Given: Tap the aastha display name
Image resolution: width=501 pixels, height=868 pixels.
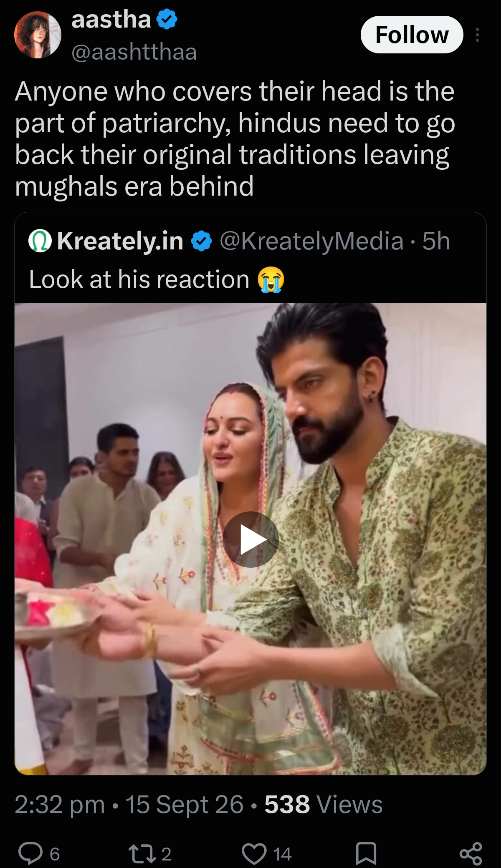Looking at the screenshot, I should 111,19.
